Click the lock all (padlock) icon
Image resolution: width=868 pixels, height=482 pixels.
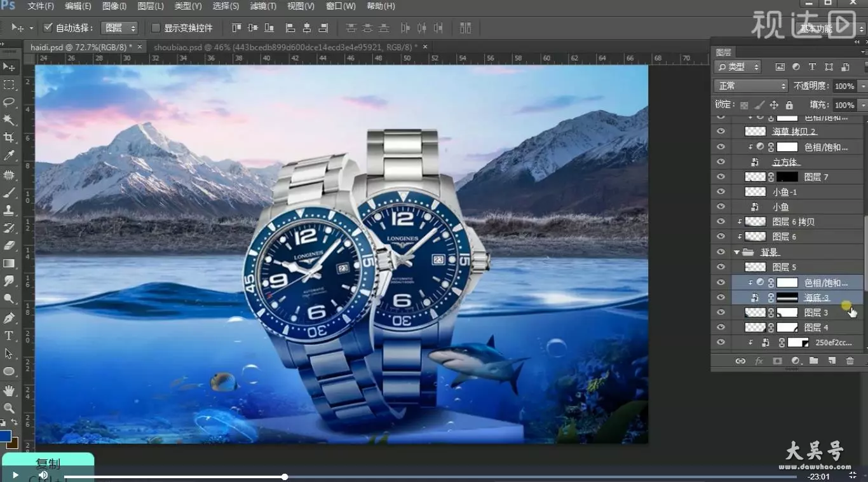click(789, 105)
